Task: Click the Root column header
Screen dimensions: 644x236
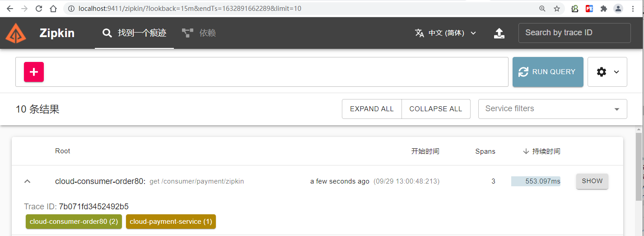Action: (x=63, y=151)
